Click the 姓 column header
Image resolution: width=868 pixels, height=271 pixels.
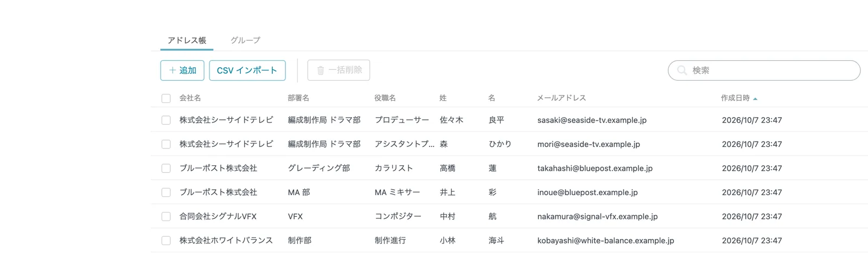pyautogui.click(x=443, y=98)
